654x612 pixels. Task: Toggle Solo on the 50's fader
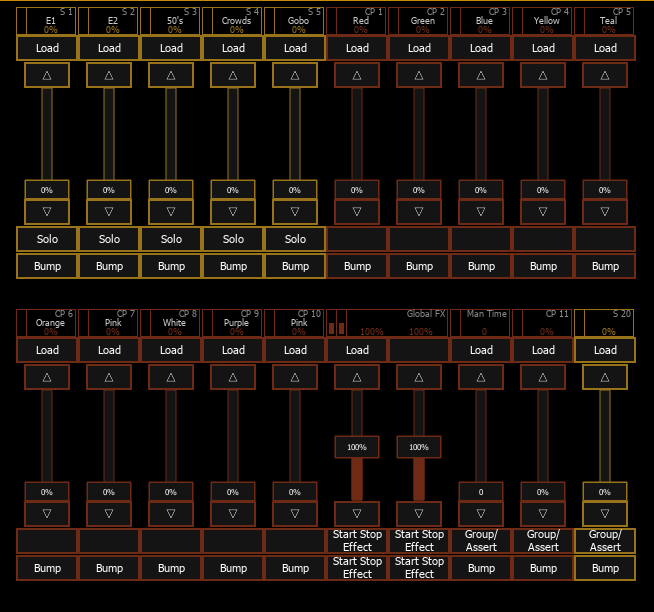pos(171,239)
